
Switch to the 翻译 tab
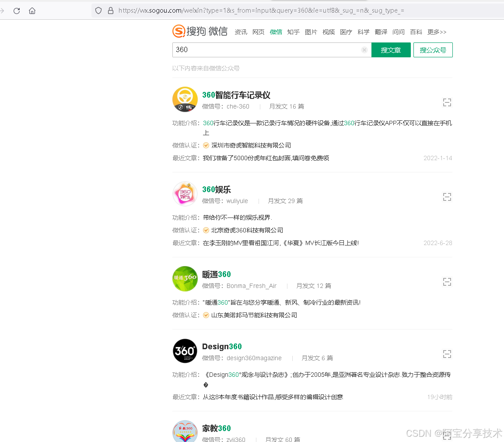pos(381,32)
